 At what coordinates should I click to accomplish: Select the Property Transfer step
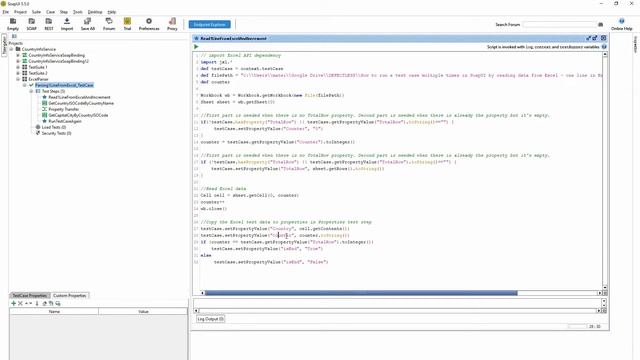pyautogui.click(x=63, y=109)
